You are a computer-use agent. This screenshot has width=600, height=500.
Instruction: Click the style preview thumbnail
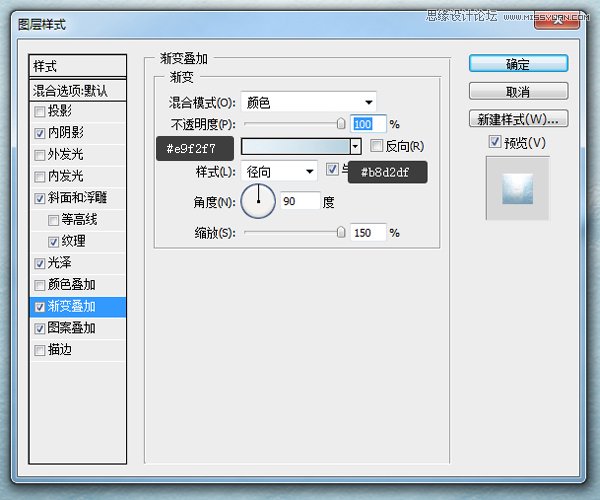click(x=517, y=188)
